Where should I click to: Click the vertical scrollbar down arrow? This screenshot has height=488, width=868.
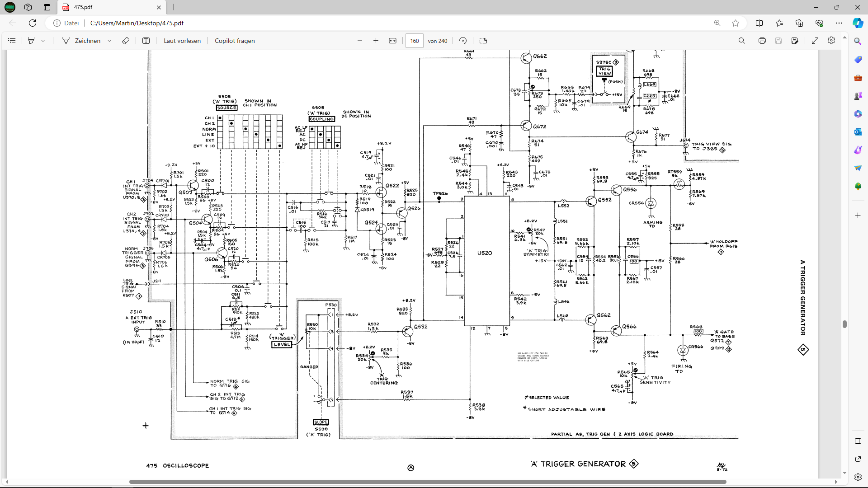[844, 473]
